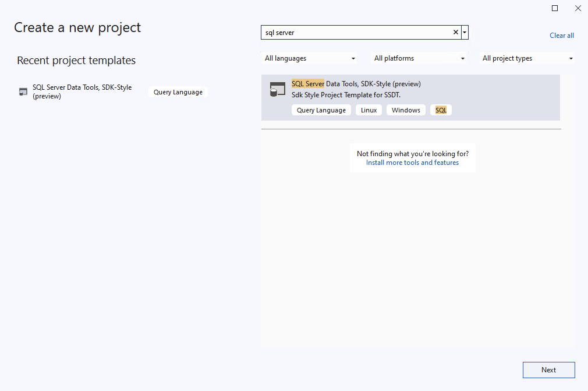Image resolution: width=588 pixels, height=391 pixels.
Task: Open Install more tools and features
Action: coord(412,162)
